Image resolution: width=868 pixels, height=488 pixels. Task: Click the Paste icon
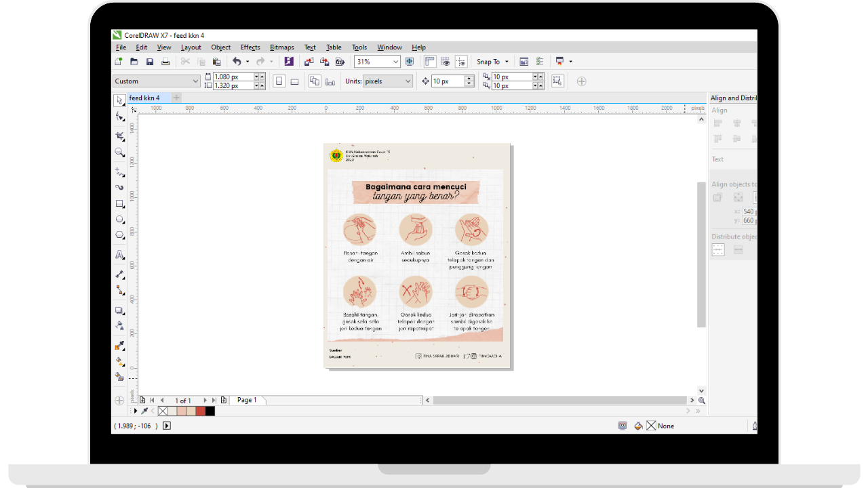tap(216, 62)
